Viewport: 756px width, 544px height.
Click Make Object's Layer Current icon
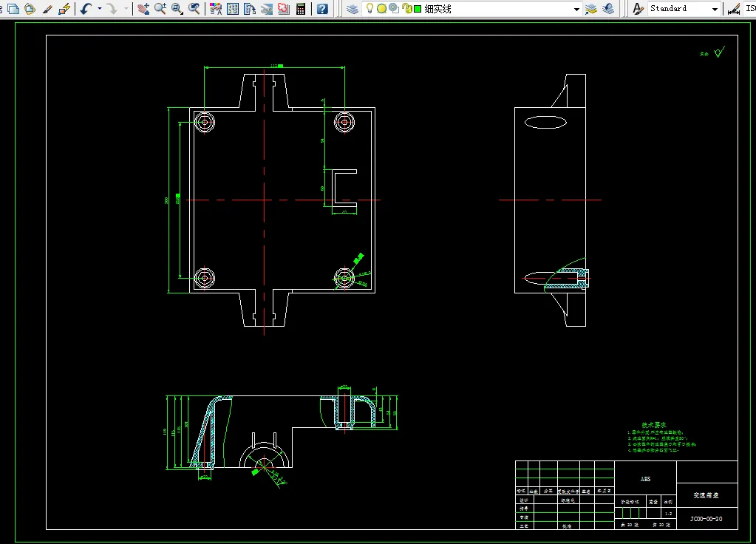point(591,9)
